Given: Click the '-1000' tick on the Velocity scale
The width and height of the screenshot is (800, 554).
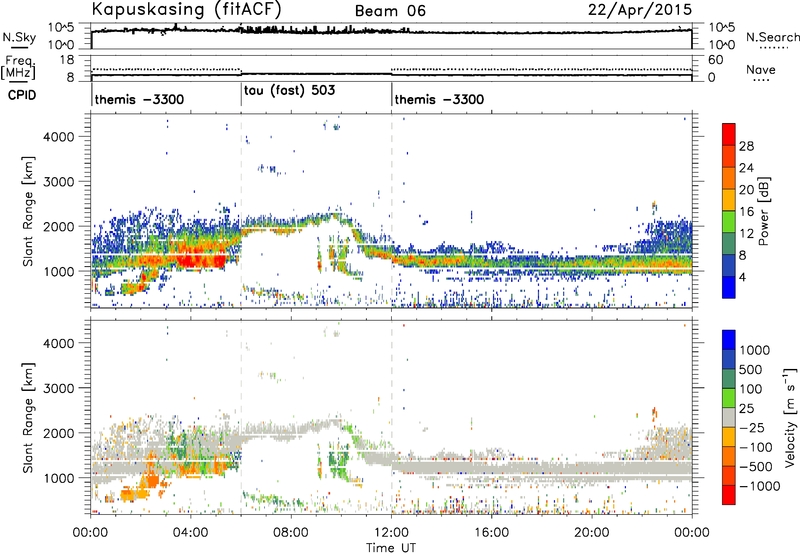Looking at the screenshot, I should pos(759,486).
